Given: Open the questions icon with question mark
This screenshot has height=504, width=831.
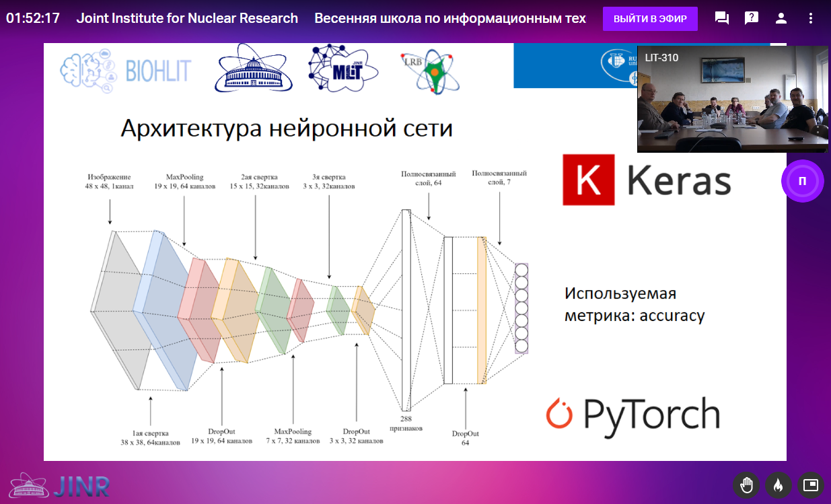Looking at the screenshot, I should pyautogui.click(x=752, y=18).
